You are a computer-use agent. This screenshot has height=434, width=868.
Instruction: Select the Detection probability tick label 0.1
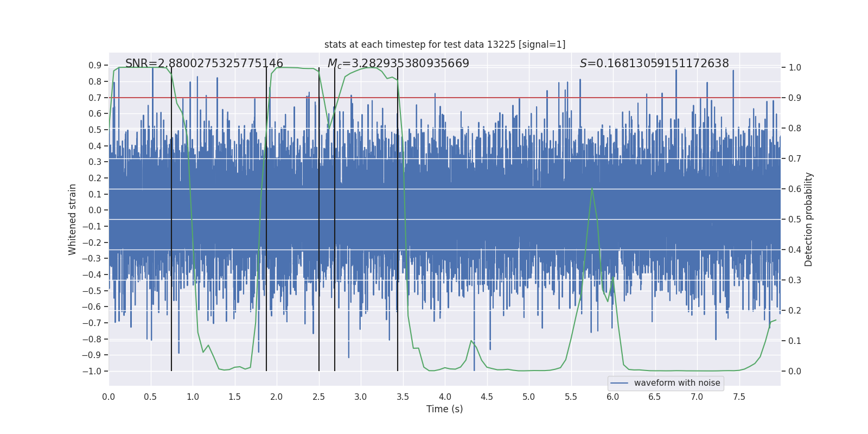(x=795, y=341)
